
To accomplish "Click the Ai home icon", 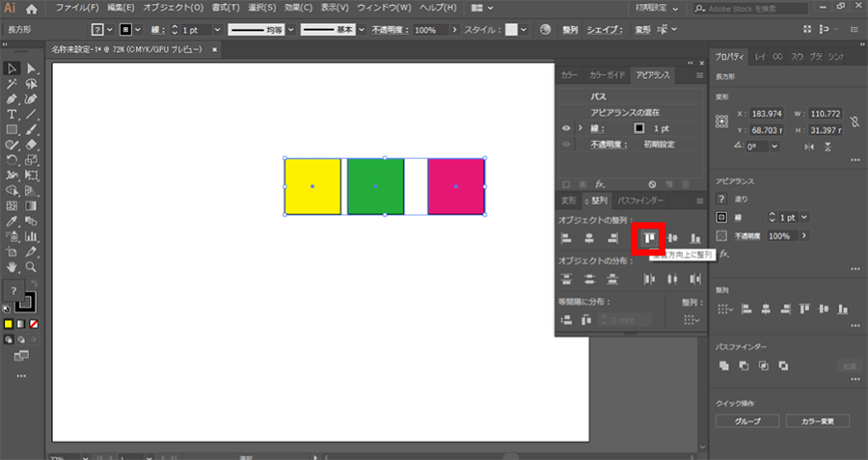I will tap(31, 8).
